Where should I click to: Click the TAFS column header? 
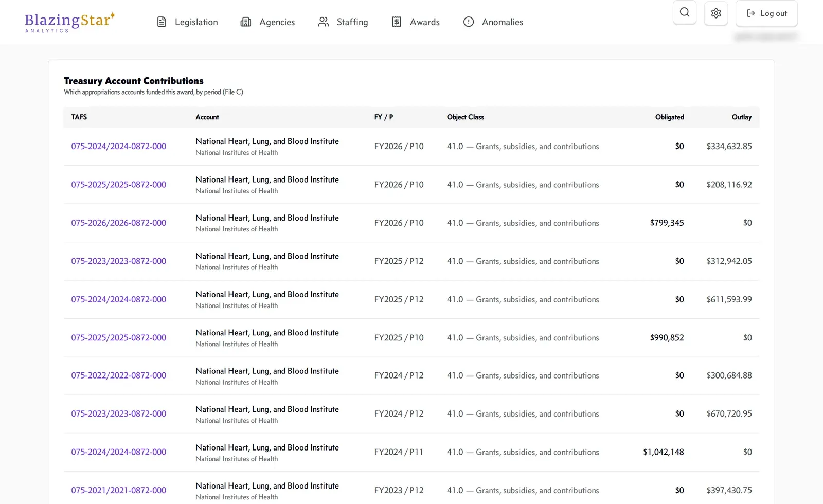point(79,117)
